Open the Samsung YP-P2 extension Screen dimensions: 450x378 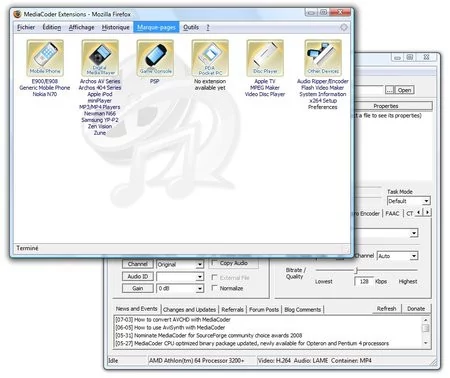(x=100, y=120)
